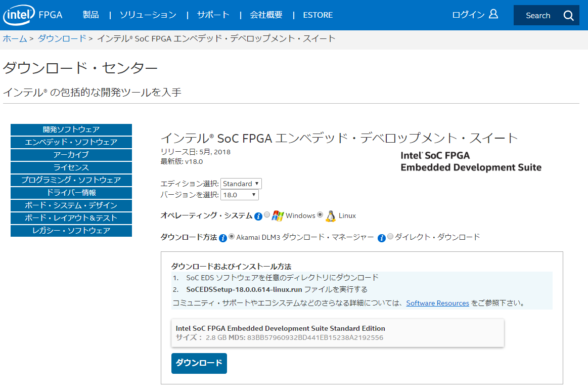588x391 pixels.
Task: Click the Intel SoC FPGA Embedded Development Suite logo text
Action: point(471,162)
